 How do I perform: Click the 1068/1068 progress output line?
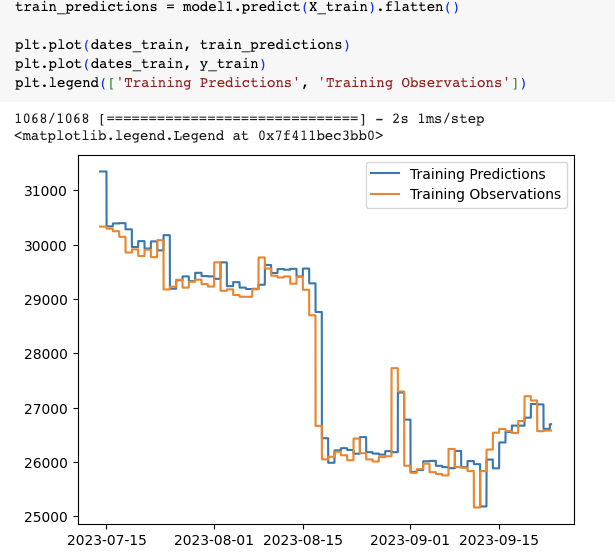click(249, 118)
